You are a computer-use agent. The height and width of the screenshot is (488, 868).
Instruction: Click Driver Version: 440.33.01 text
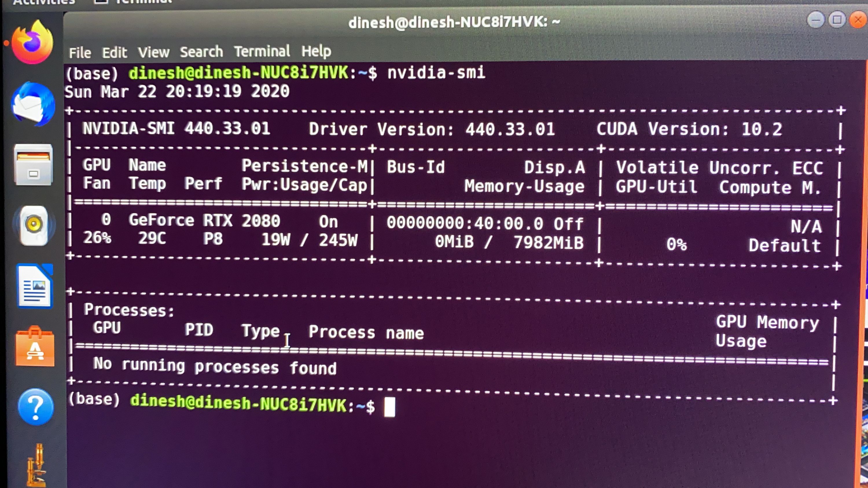pyautogui.click(x=432, y=129)
